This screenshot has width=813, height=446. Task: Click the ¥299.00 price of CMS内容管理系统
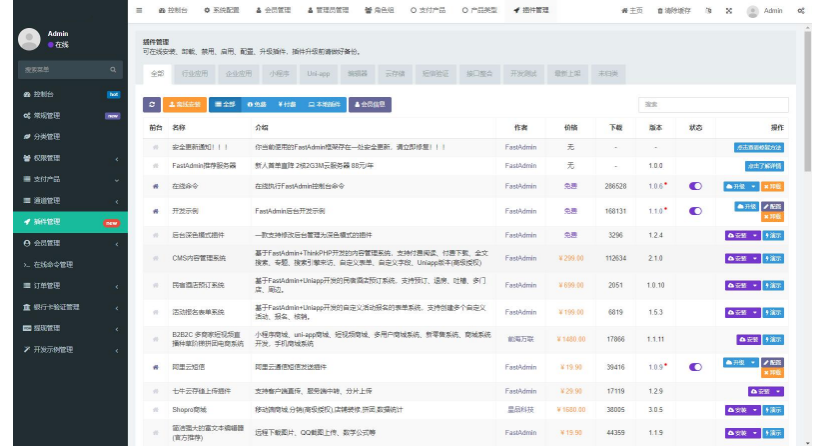(571, 257)
